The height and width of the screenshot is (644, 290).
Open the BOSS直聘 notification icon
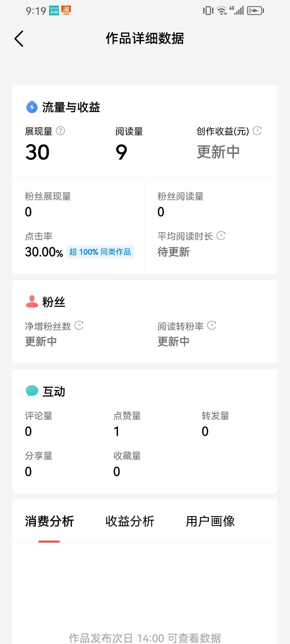click(54, 10)
